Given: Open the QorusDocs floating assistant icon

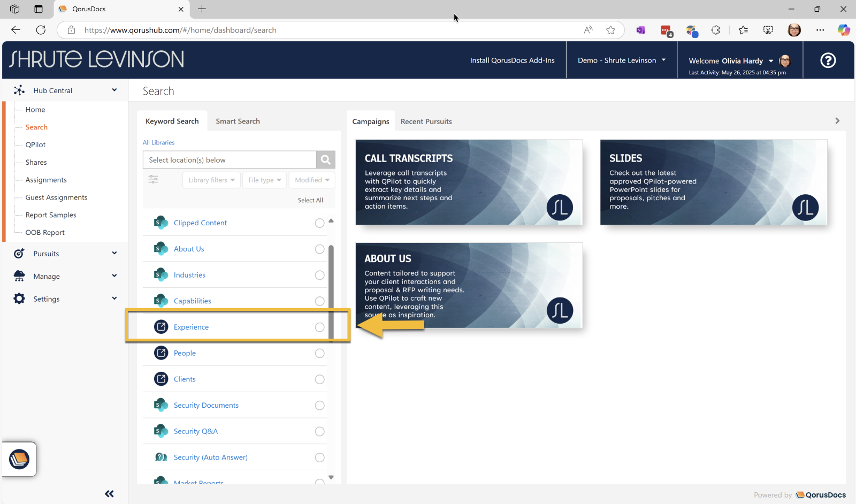Looking at the screenshot, I should pyautogui.click(x=19, y=459).
